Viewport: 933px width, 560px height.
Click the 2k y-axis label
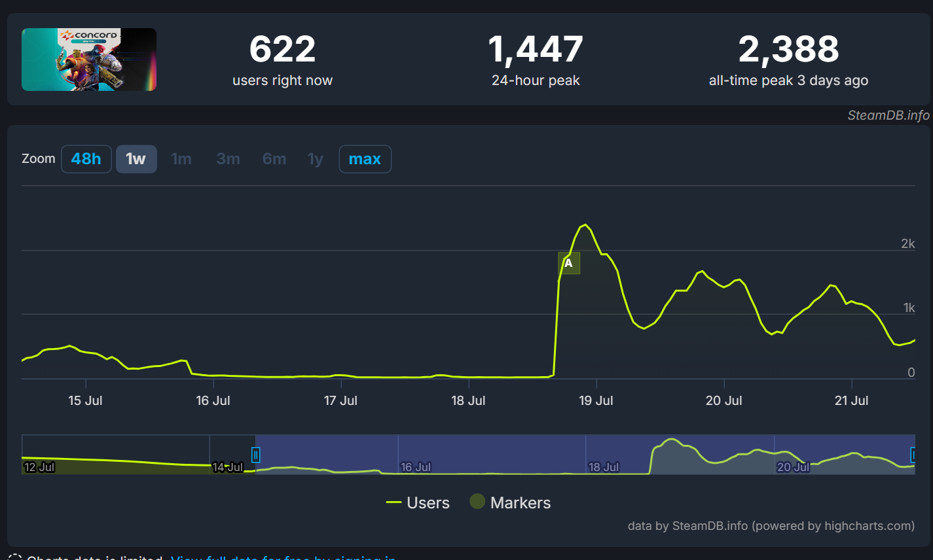tap(908, 243)
